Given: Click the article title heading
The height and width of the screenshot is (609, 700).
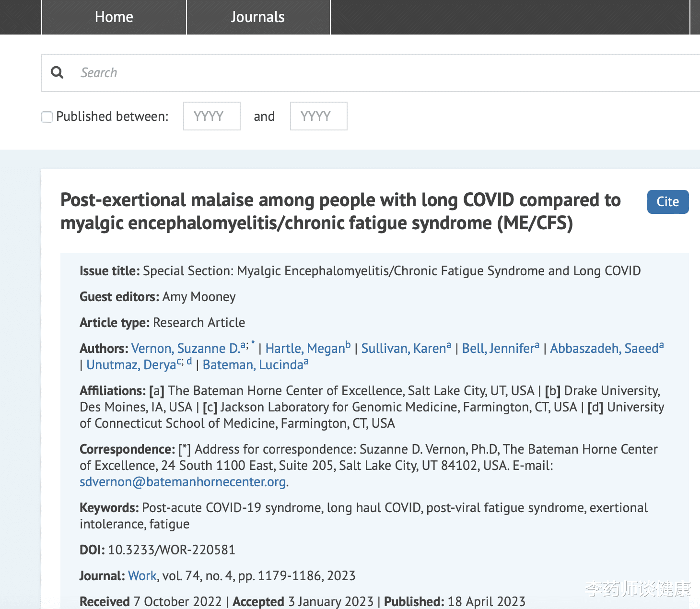Looking at the screenshot, I should pos(340,211).
